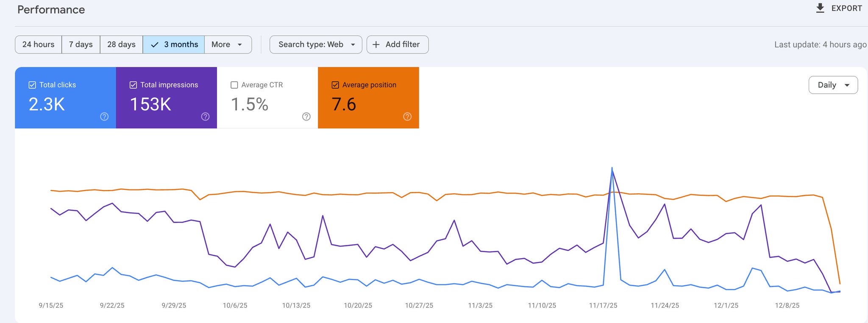
Task: Click the 153K impressions value
Action: [x=150, y=104]
